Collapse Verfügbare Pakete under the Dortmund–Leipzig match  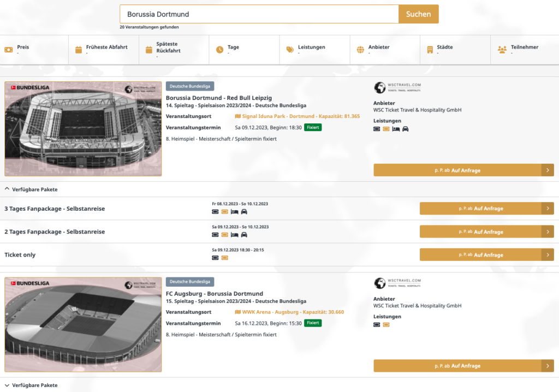(31, 189)
